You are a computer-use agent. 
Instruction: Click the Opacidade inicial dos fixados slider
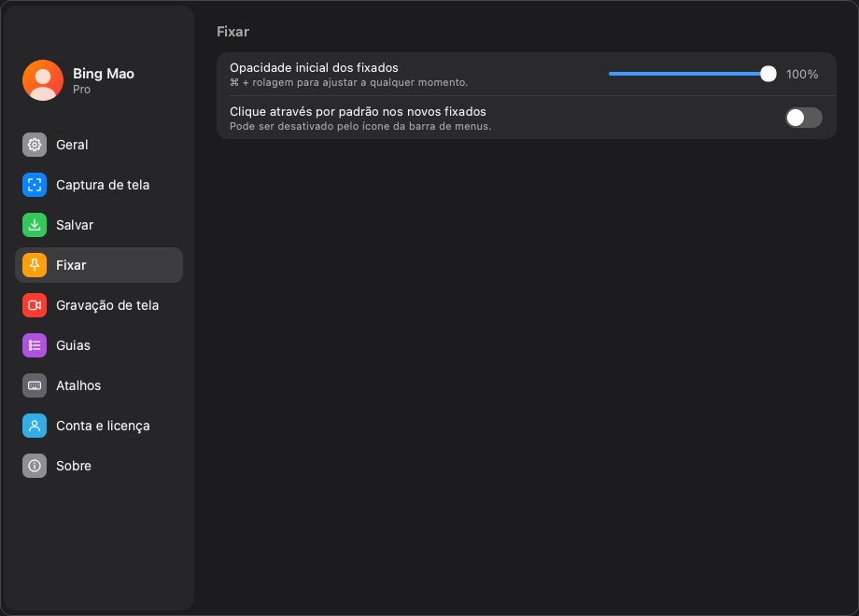(693, 74)
